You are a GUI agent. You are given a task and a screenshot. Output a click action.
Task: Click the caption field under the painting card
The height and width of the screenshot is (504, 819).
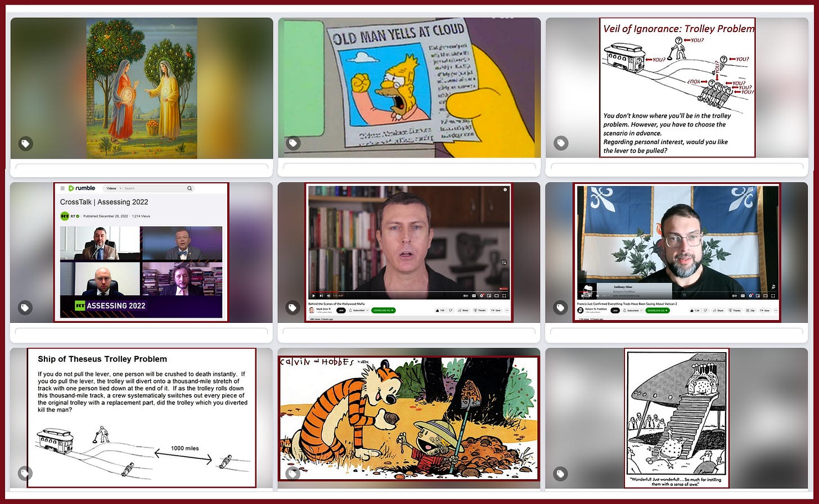(142, 167)
